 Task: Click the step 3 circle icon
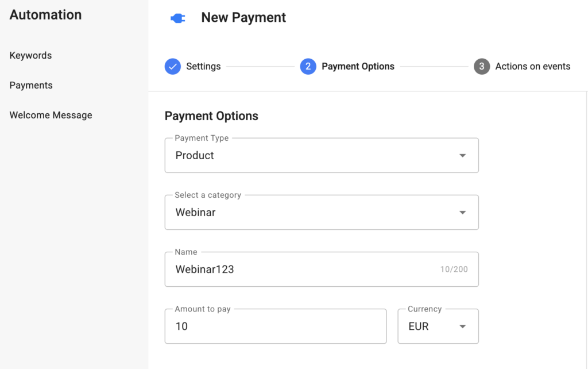click(482, 67)
